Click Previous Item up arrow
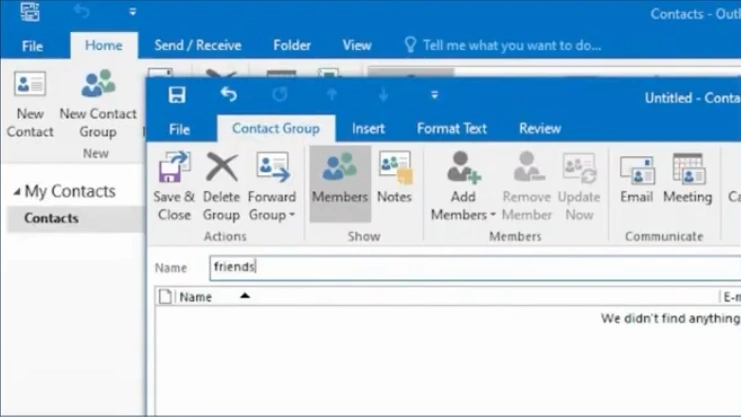Image resolution: width=741 pixels, height=417 pixels. [x=332, y=95]
